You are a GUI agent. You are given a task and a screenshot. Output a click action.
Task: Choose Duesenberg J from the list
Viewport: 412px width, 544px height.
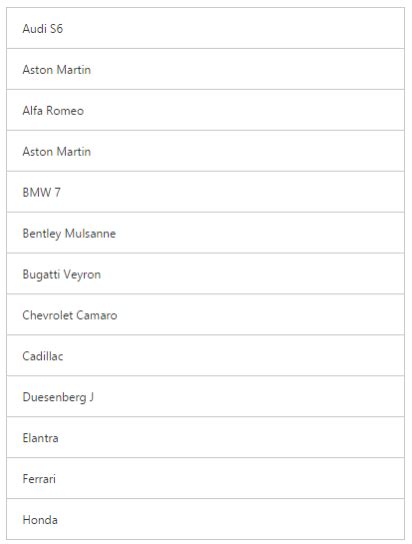click(x=205, y=397)
